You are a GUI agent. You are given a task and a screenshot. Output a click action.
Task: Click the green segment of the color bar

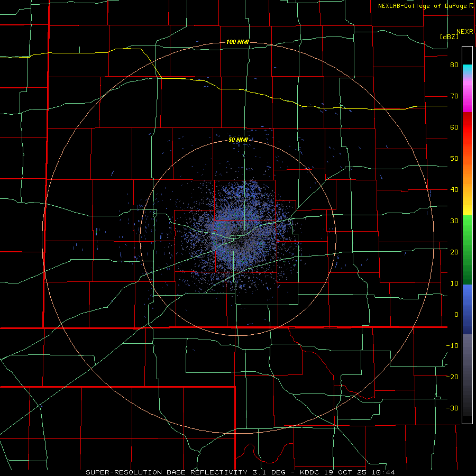tap(467, 250)
